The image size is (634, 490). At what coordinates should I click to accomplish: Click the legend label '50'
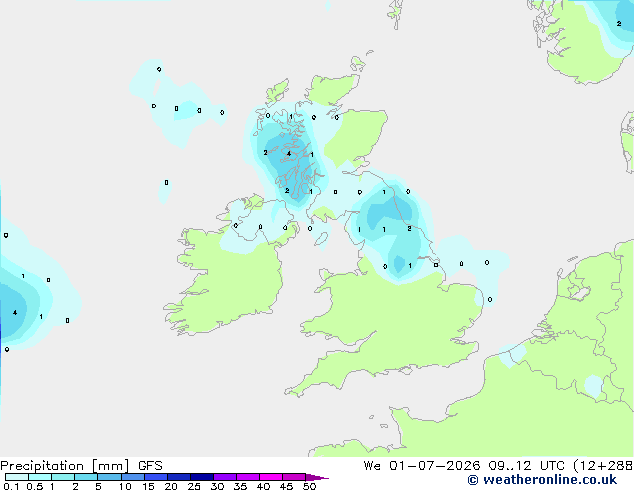309,486
